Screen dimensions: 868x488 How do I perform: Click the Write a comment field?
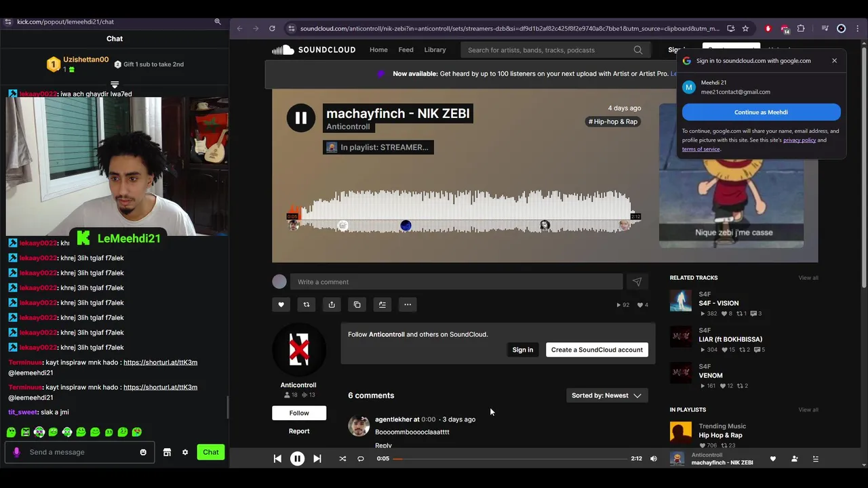456,282
